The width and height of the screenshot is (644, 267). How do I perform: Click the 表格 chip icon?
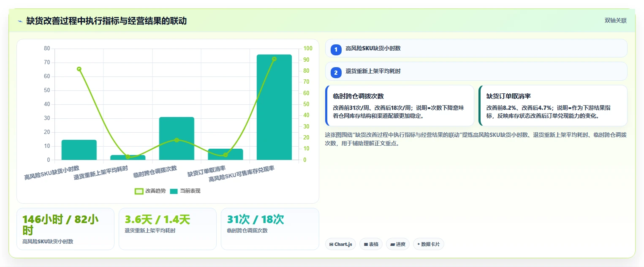[x=366, y=244]
